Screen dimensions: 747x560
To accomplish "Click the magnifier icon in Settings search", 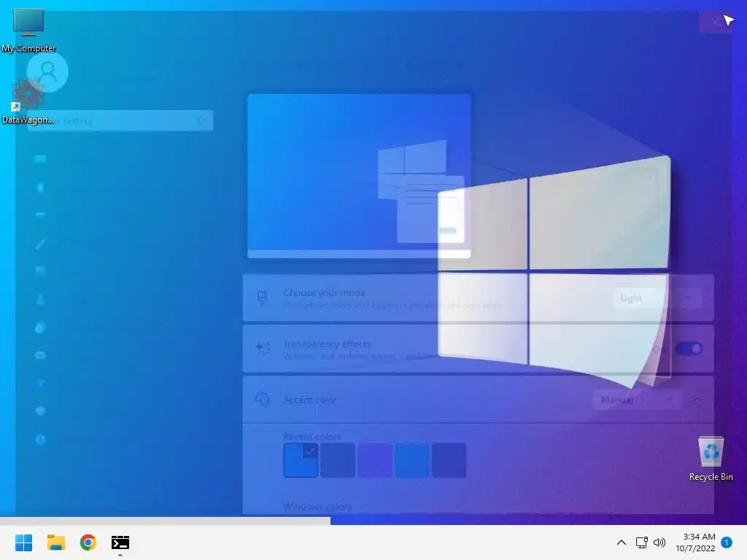I will tap(201, 121).
